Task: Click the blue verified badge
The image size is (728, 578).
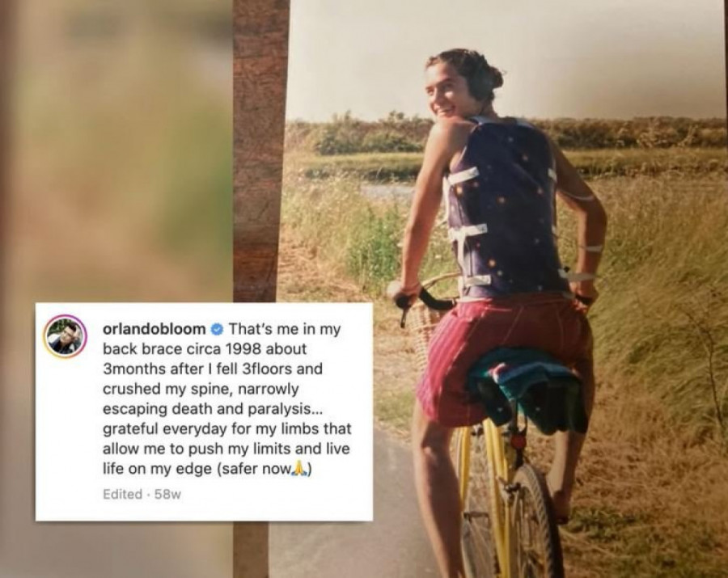Action: [217, 329]
